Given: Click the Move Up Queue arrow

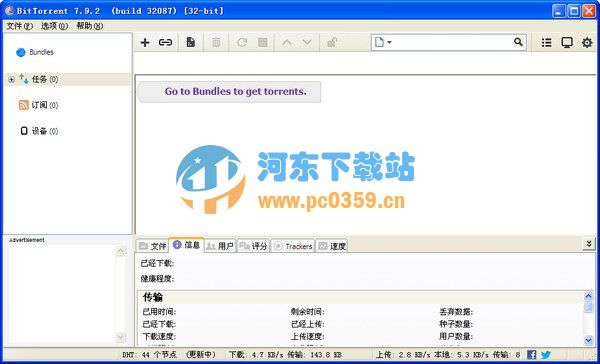Looking at the screenshot, I should pos(287,42).
